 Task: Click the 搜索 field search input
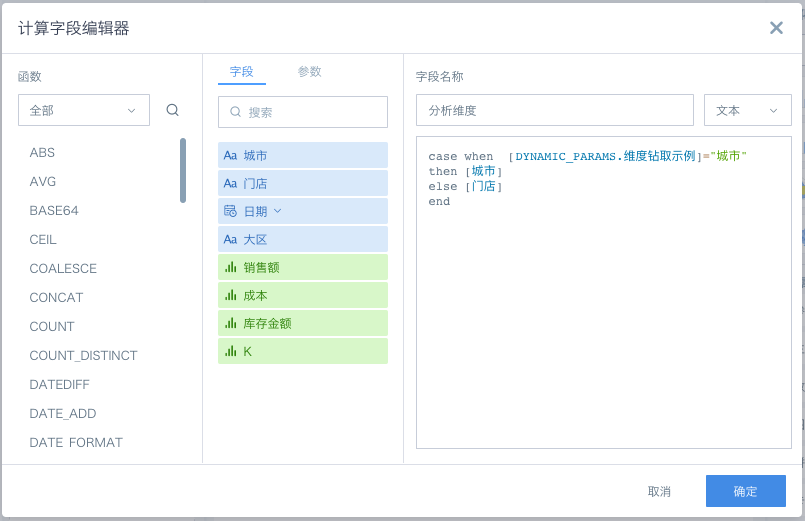(x=303, y=112)
